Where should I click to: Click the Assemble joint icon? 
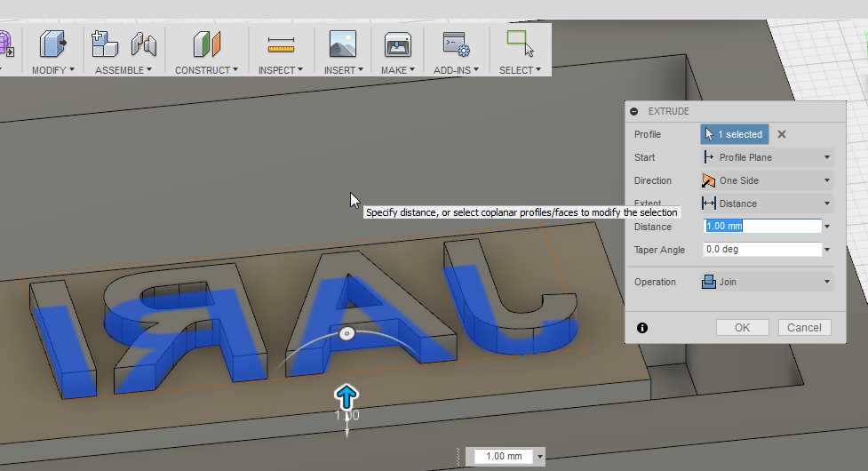143,44
